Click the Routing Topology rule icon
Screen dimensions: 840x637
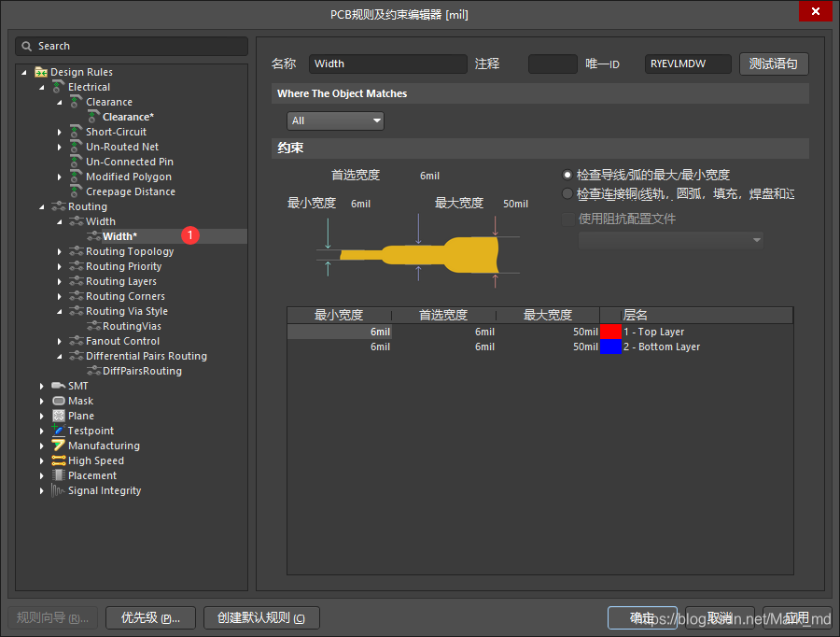[x=76, y=251]
